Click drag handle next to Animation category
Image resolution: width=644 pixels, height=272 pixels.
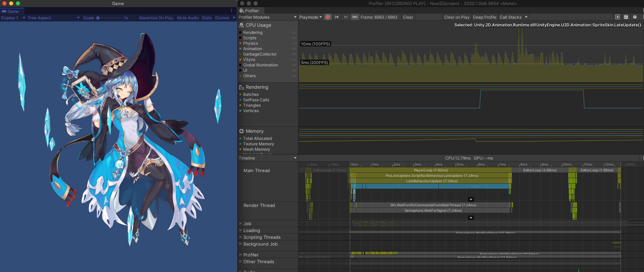[x=294, y=49]
